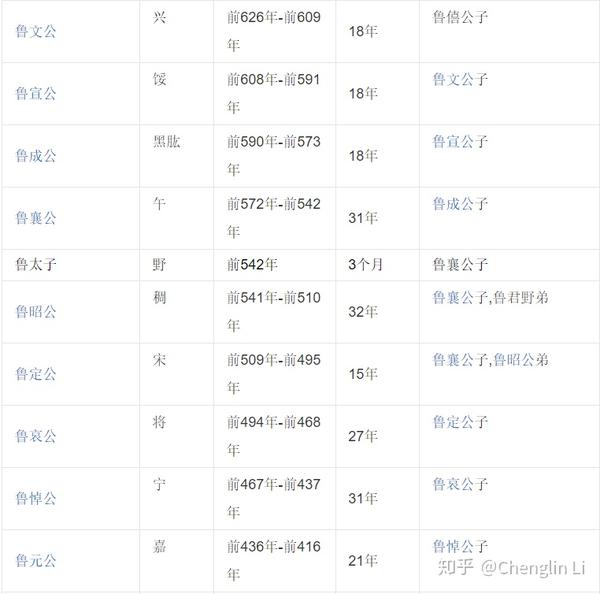Open the 鲁文公 link beside 兴
This screenshot has height=594, width=600.
(x=35, y=33)
